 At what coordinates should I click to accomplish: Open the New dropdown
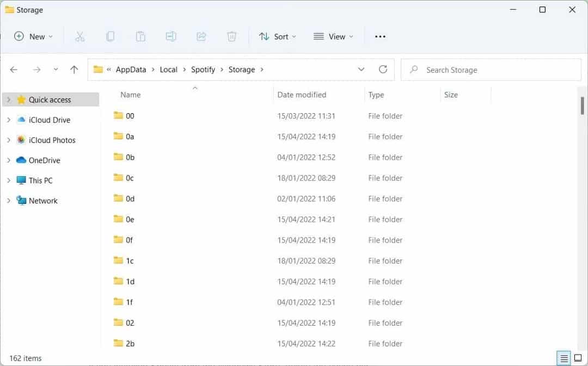(33, 36)
